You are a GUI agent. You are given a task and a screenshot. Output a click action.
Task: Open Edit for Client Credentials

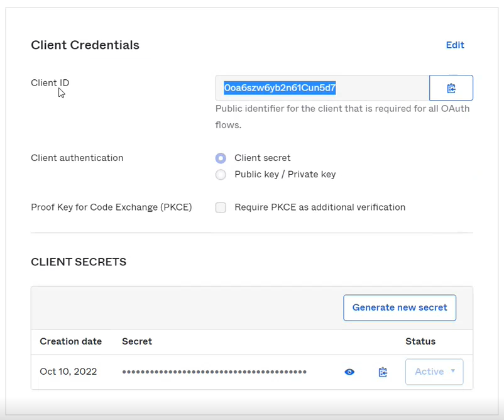[455, 45]
